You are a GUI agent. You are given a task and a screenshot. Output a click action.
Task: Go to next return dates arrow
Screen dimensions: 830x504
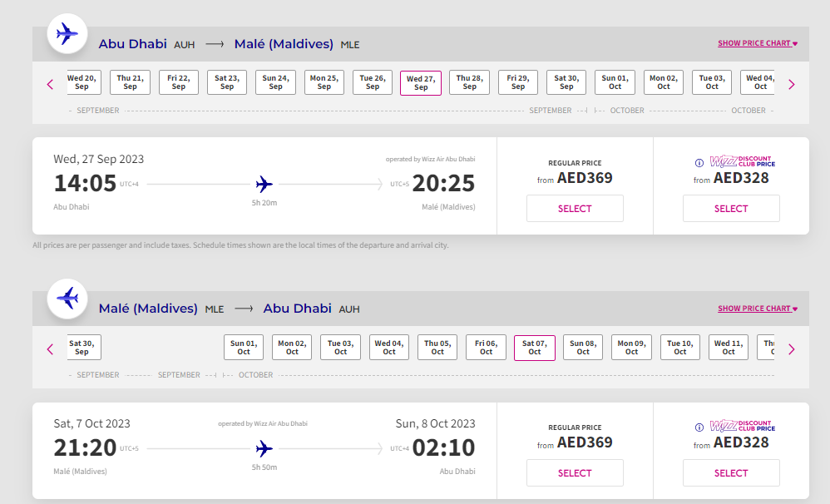(791, 349)
